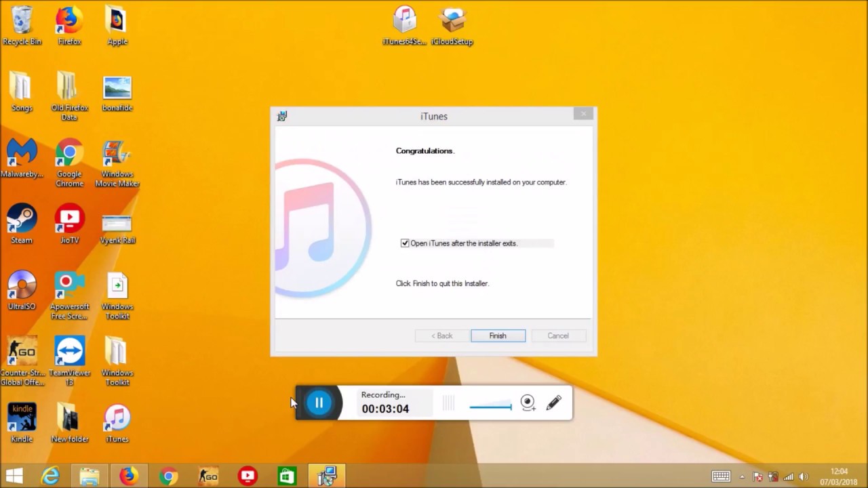The image size is (868, 488).
Task: Select the Kindle desktop shortcut
Action: pyautogui.click(x=22, y=423)
